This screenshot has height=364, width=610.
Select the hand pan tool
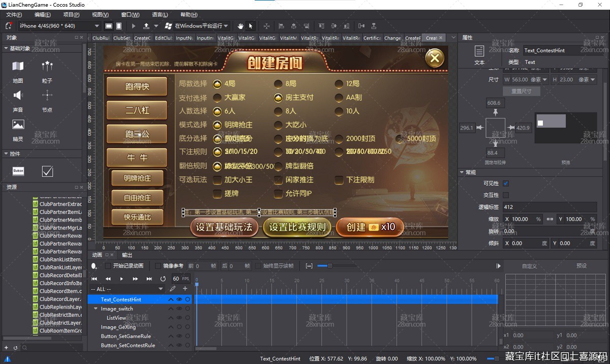pyautogui.click(x=240, y=26)
